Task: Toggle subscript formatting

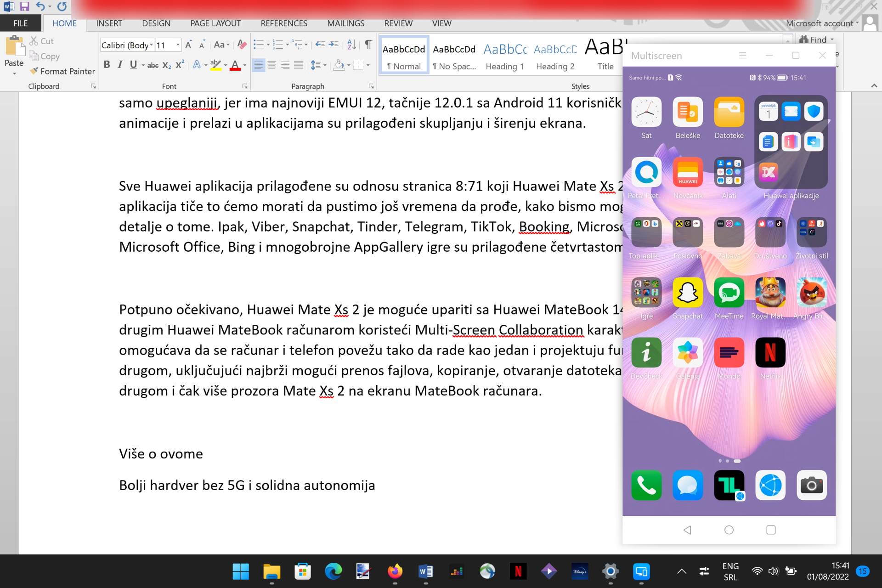Action: point(166,65)
